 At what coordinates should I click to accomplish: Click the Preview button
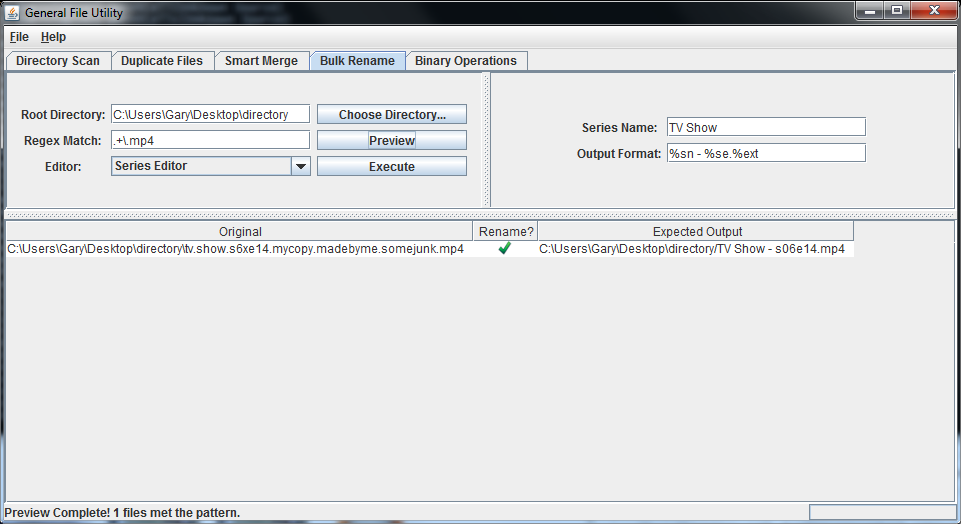(x=392, y=140)
